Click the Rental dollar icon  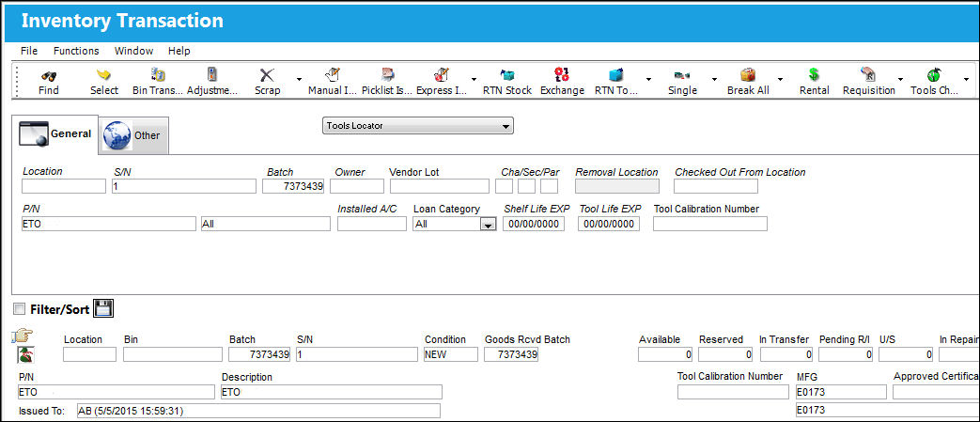(814, 75)
